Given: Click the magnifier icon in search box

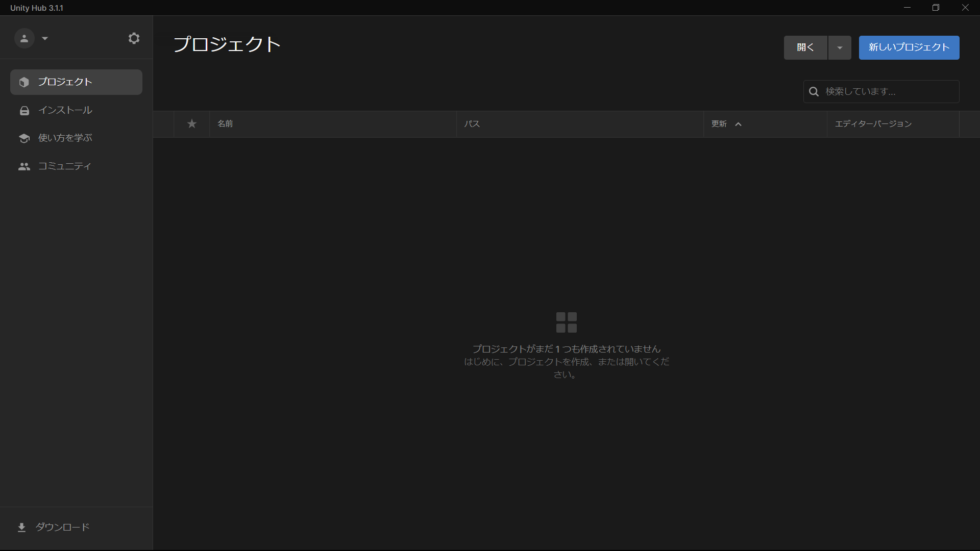Looking at the screenshot, I should pyautogui.click(x=814, y=92).
